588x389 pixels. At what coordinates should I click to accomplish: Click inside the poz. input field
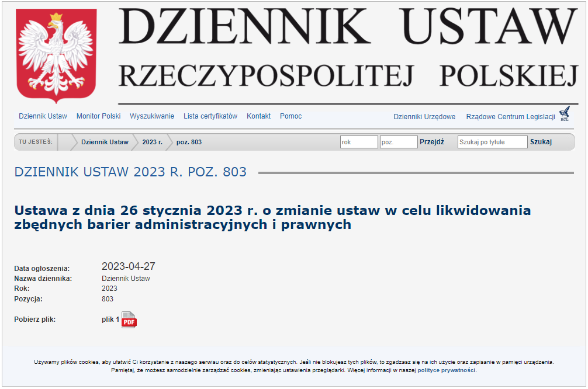click(398, 141)
